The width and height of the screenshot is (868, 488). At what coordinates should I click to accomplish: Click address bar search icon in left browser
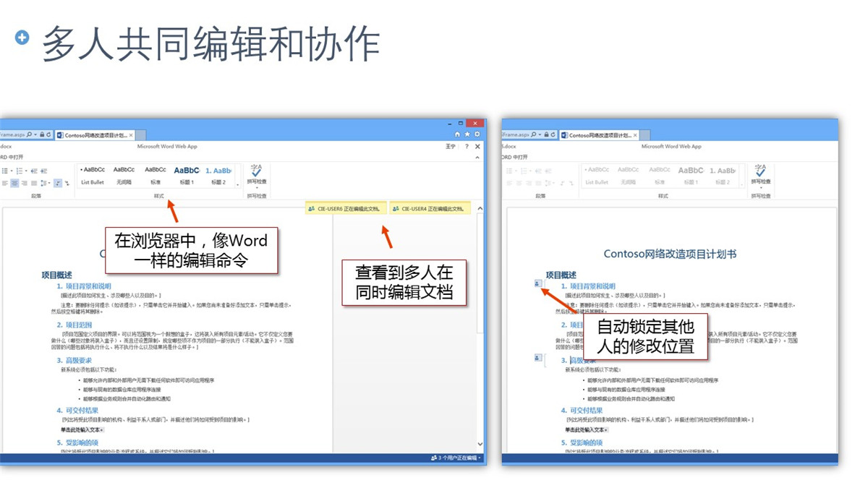30,134
